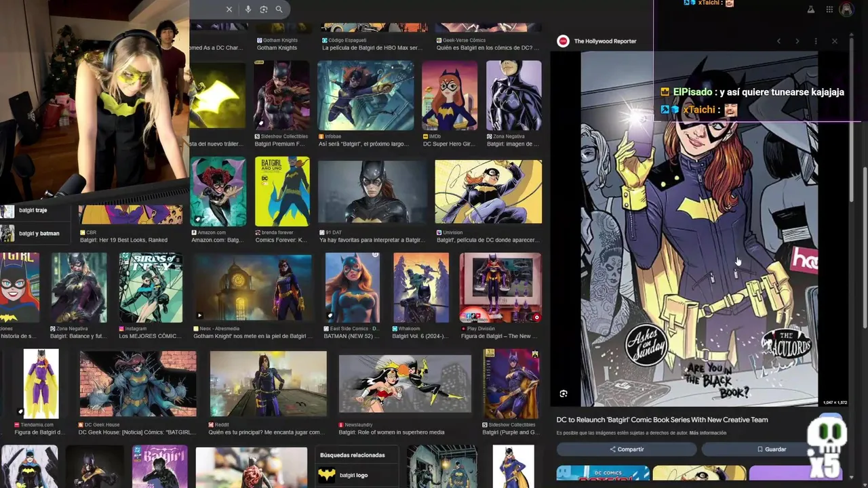Clear the search box with the X icon
The width and height of the screenshot is (868, 488).
point(229,9)
